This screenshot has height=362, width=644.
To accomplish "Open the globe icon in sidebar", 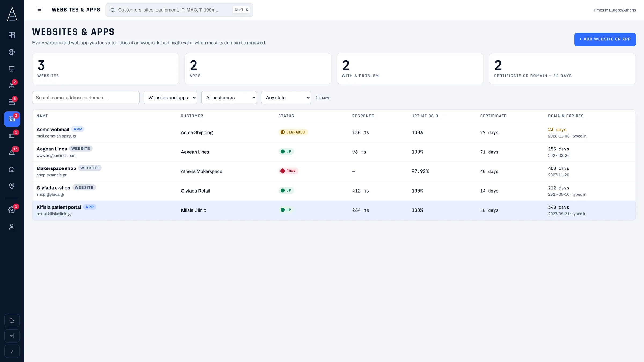I will pyautogui.click(x=12, y=52).
